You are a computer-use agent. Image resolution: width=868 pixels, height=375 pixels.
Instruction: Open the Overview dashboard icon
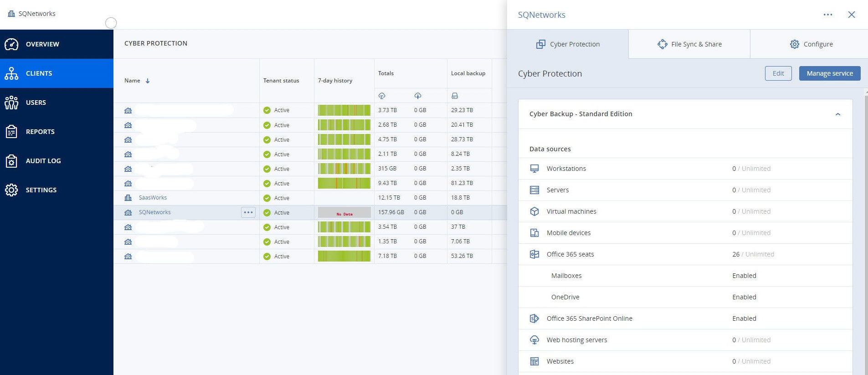11,44
